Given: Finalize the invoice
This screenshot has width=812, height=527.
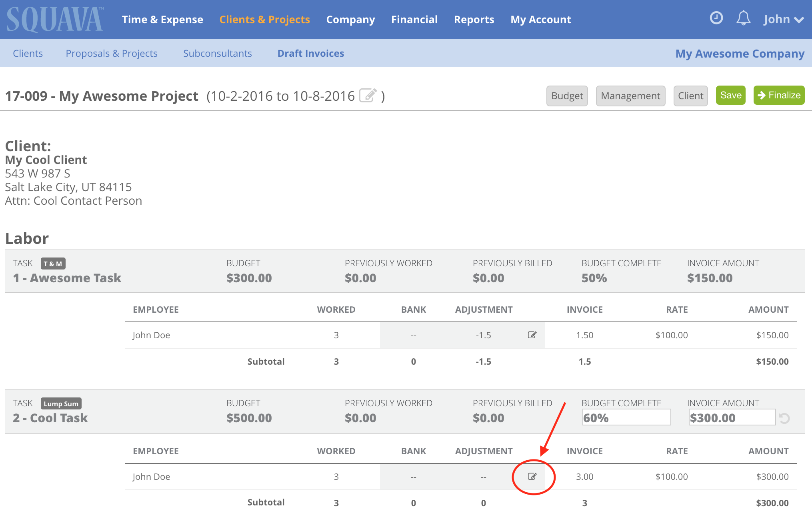Looking at the screenshot, I should [779, 95].
